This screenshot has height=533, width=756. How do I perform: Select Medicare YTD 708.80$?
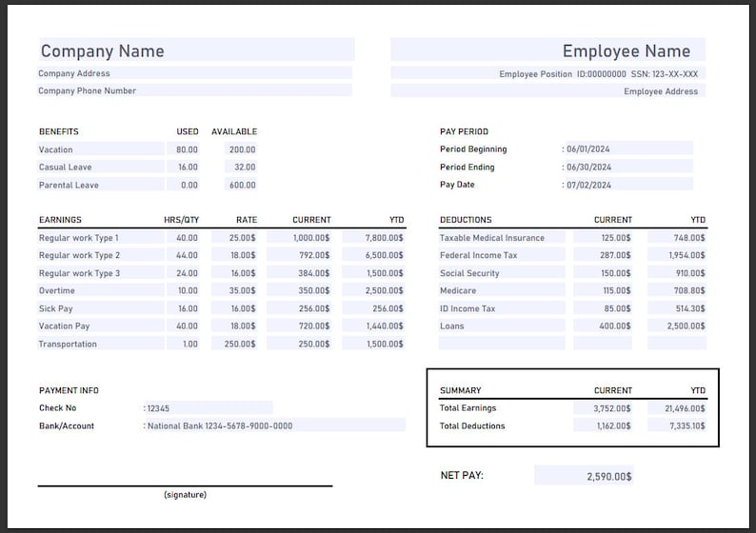point(677,290)
